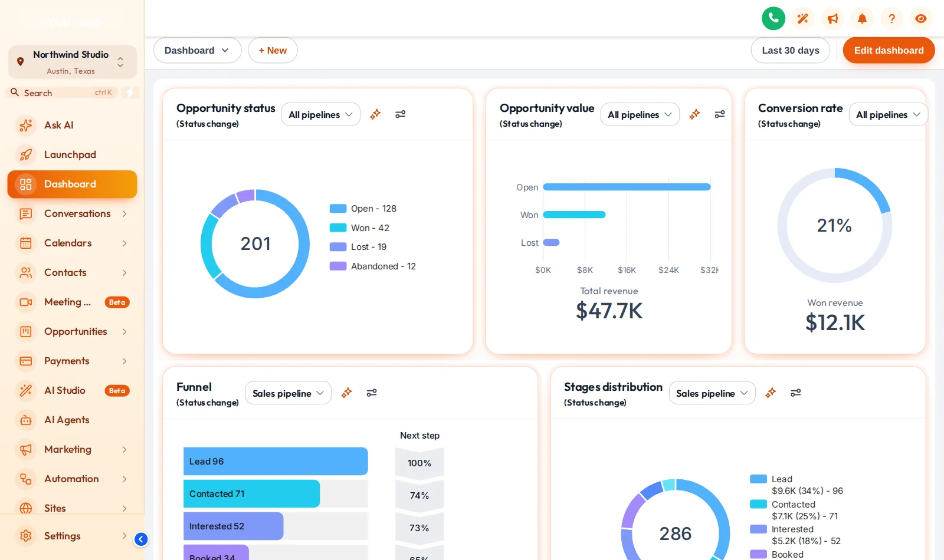Expand the Opportunities submenu
Screen dimensions: 944x560
tap(124, 331)
